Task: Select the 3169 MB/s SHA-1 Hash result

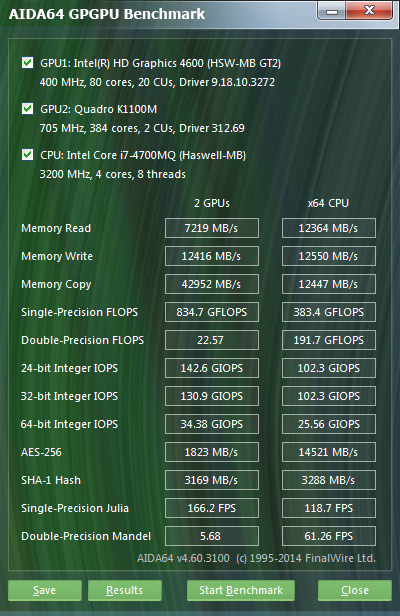Action: point(212,480)
